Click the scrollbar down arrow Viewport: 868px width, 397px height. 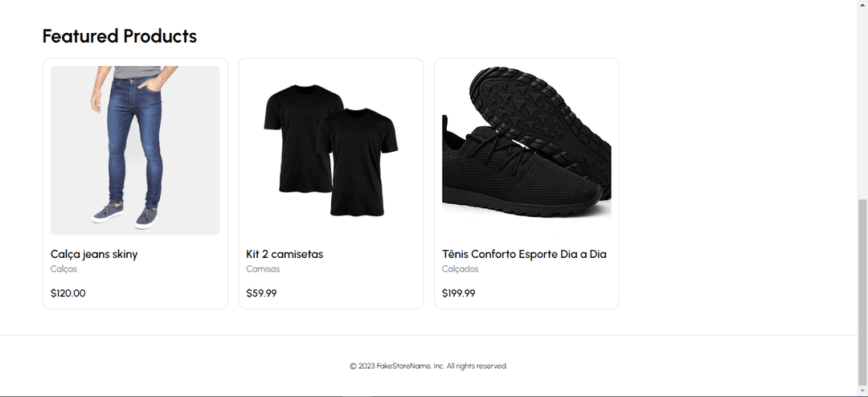click(862, 391)
